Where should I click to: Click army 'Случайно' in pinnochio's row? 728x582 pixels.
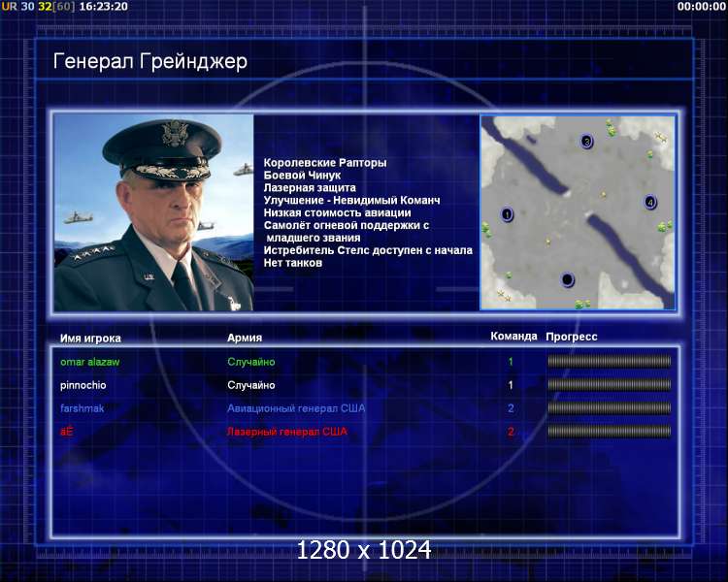coord(251,385)
